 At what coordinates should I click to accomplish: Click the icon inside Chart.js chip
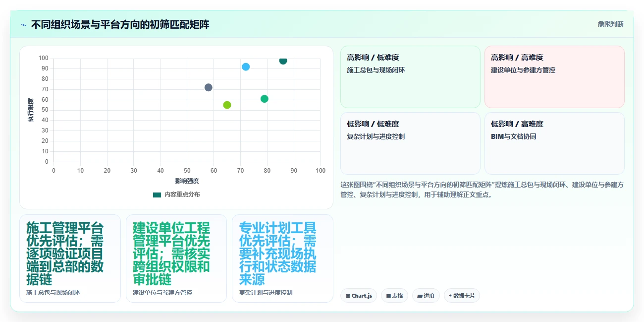(x=348, y=296)
